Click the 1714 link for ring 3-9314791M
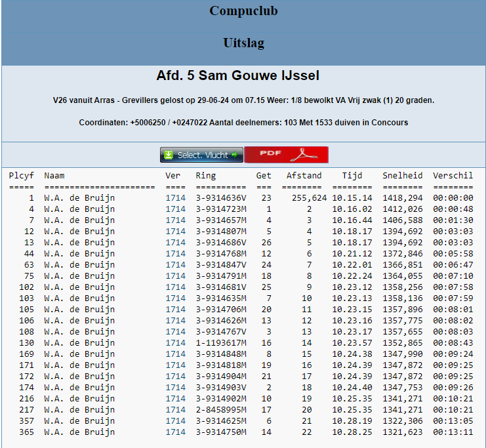This screenshot has height=448, width=486. pyautogui.click(x=175, y=275)
